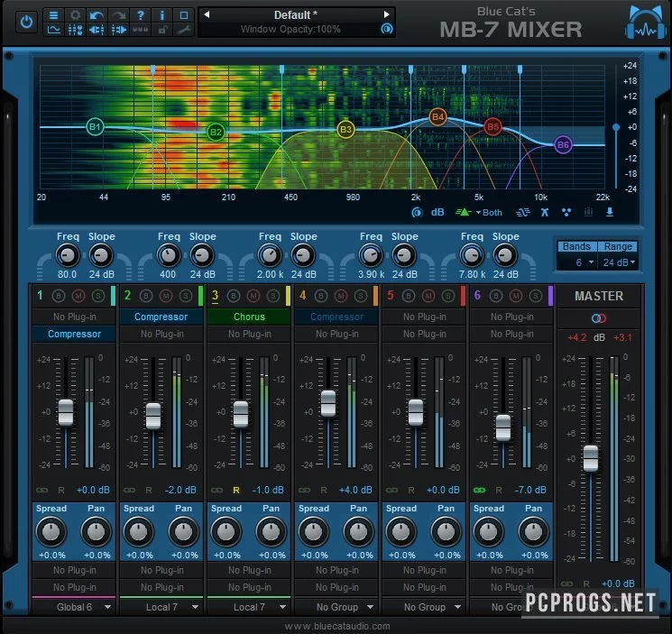This screenshot has width=672, height=634.
Task: Open the help question mark icon
Action: [x=141, y=15]
